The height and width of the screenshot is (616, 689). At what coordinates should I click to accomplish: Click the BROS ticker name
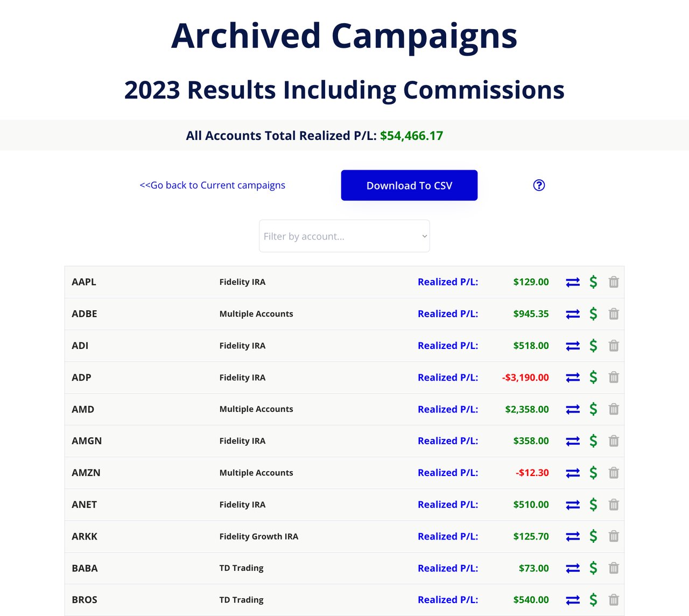pyautogui.click(x=85, y=600)
